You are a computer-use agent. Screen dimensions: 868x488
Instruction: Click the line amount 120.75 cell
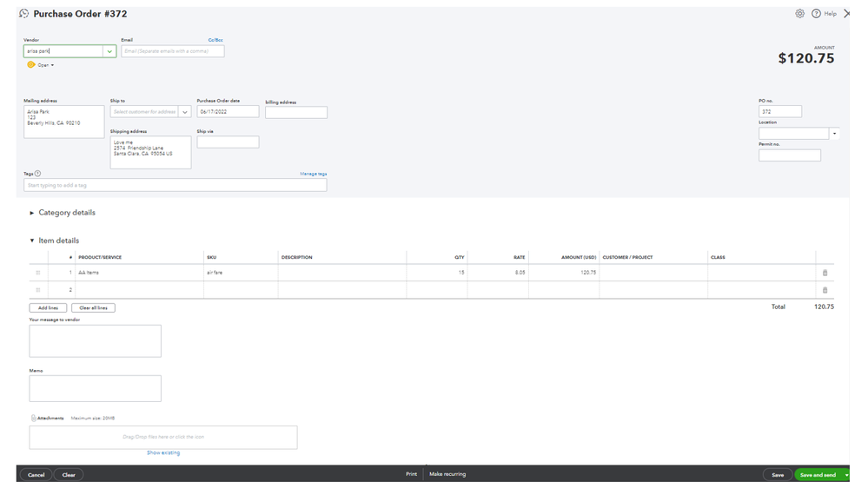pos(564,273)
